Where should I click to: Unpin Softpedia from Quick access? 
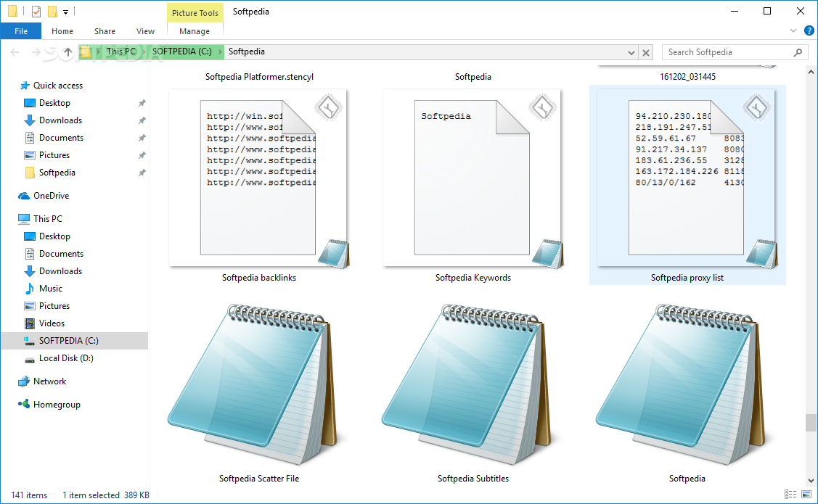click(142, 173)
